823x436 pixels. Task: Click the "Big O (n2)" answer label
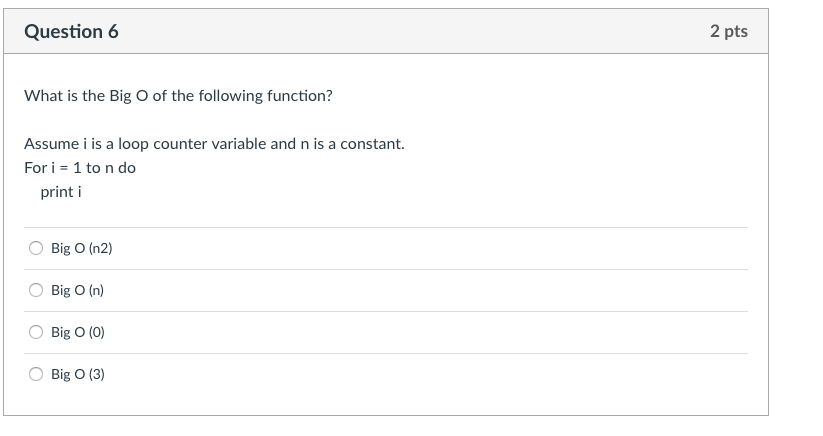pos(82,248)
